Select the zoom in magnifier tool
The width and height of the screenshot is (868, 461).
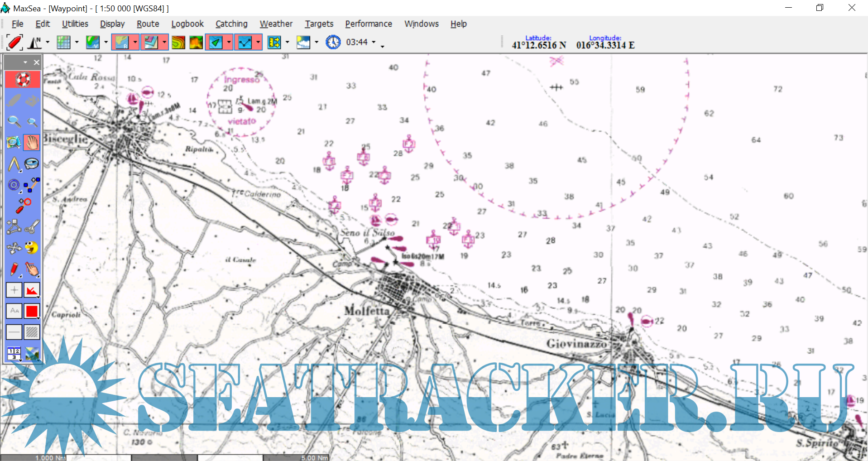tap(14, 121)
